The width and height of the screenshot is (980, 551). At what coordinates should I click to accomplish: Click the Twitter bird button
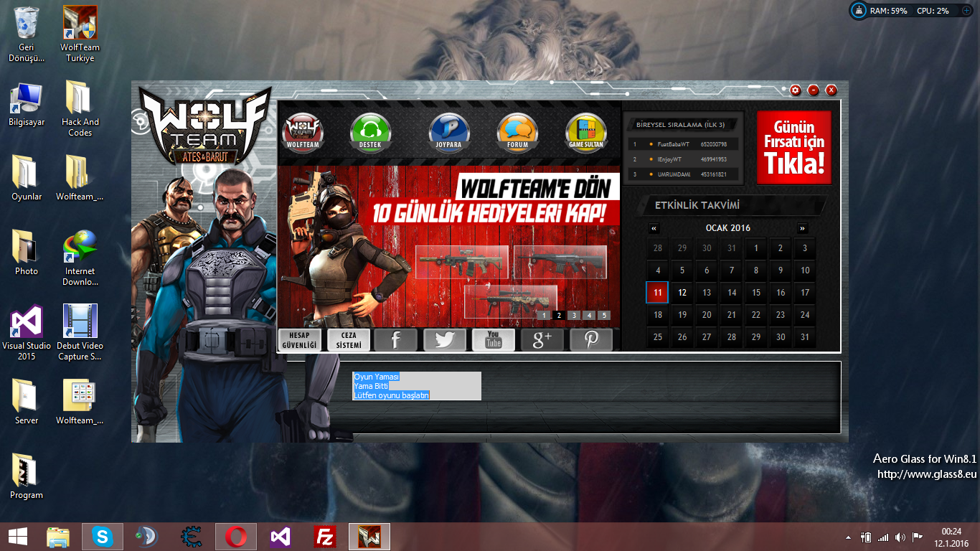[445, 340]
